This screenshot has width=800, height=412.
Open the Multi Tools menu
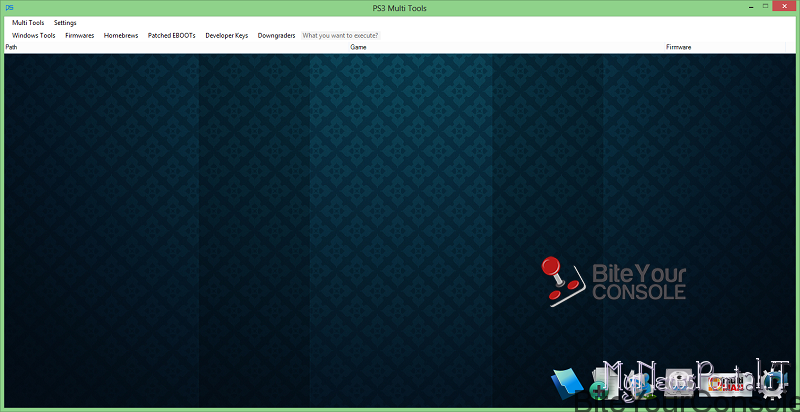(28, 23)
